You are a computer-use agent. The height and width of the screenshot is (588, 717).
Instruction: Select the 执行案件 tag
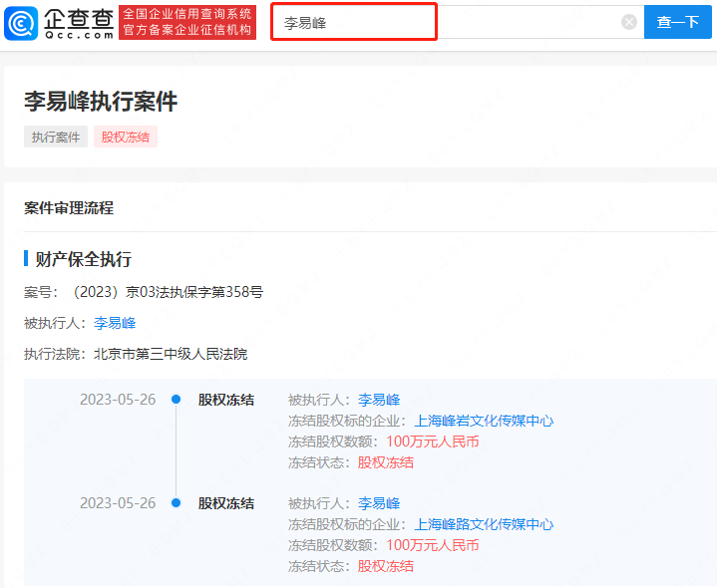pyautogui.click(x=56, y=137)
